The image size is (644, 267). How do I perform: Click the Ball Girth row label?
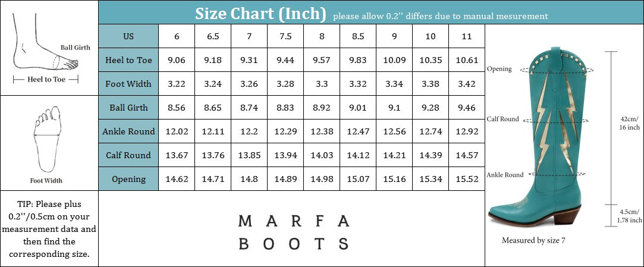coord(128,108)
